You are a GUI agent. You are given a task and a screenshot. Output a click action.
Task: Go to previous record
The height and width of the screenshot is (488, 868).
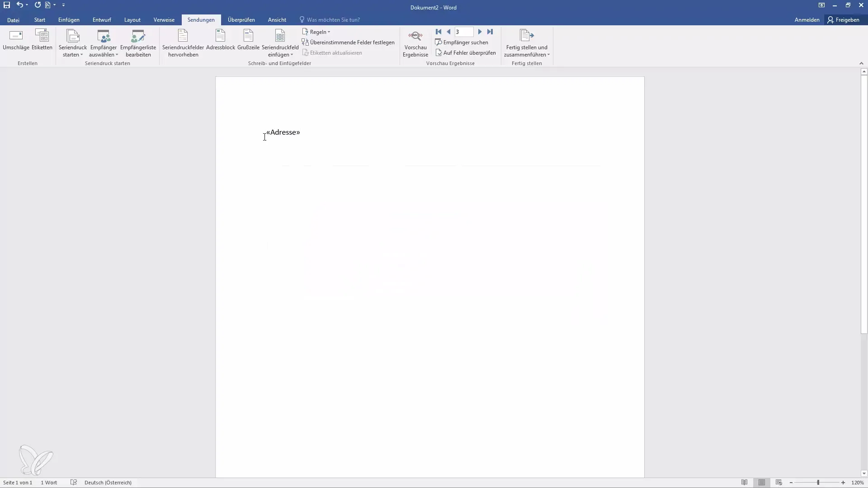pos(448,32)
